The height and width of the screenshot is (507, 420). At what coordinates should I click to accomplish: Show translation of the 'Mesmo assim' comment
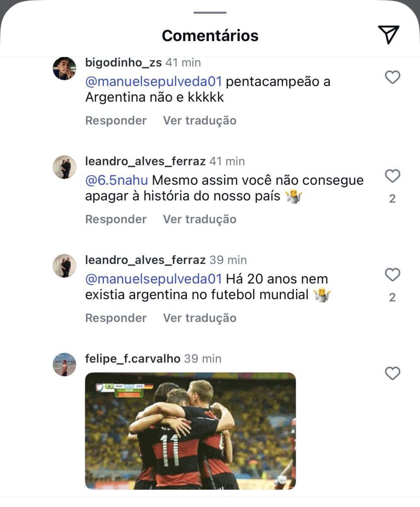[199, 219]
